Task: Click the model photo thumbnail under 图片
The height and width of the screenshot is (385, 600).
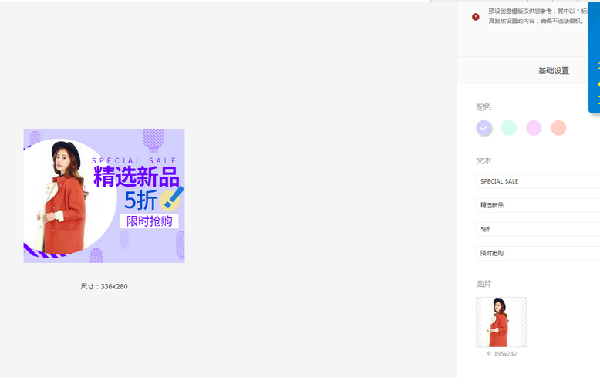Action: point(501,322)
